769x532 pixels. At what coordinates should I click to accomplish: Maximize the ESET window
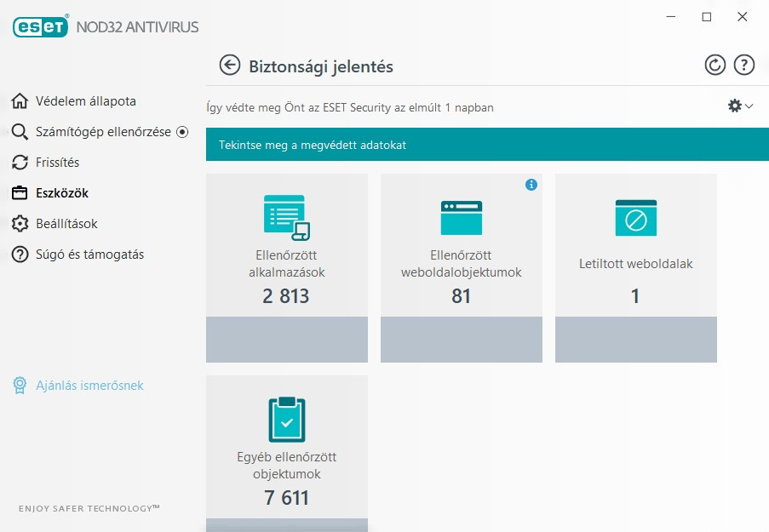pos(707,17)
